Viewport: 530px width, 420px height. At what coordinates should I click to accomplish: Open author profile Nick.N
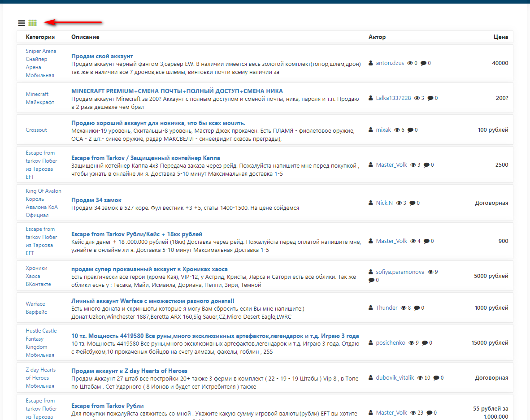(384, 203)
